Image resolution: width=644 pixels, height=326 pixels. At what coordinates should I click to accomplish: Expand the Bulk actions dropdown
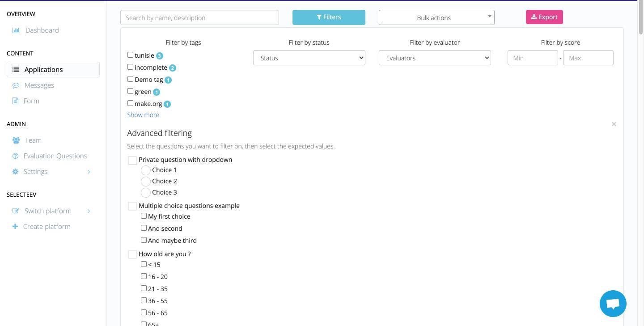tap(436, 17)
